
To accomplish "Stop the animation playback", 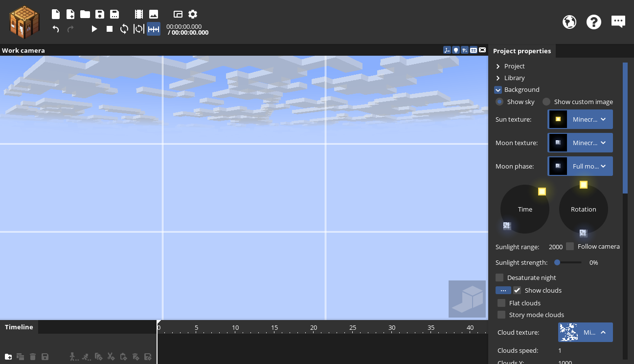I will click(110, 29).
